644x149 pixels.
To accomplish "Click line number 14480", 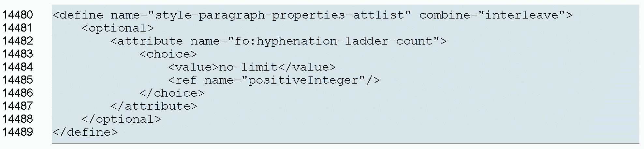I will pyautogui.click(x=18, y=15).
